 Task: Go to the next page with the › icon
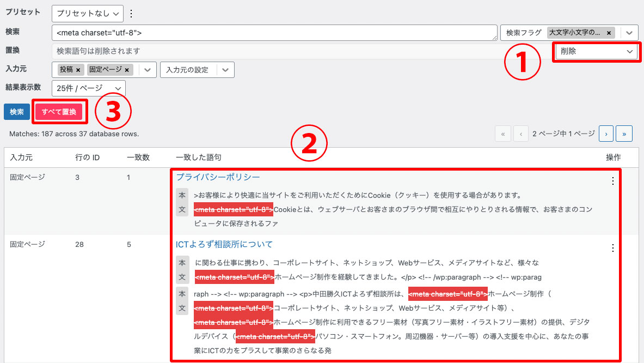[x=606, y=133]
